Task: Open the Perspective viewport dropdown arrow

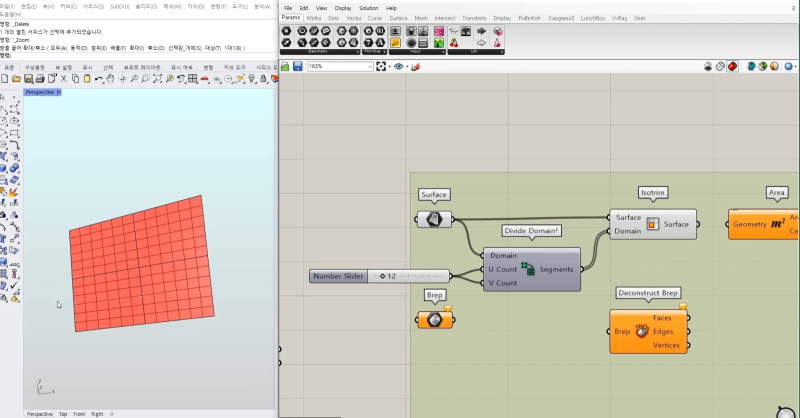Action: (x=59, y=92)
